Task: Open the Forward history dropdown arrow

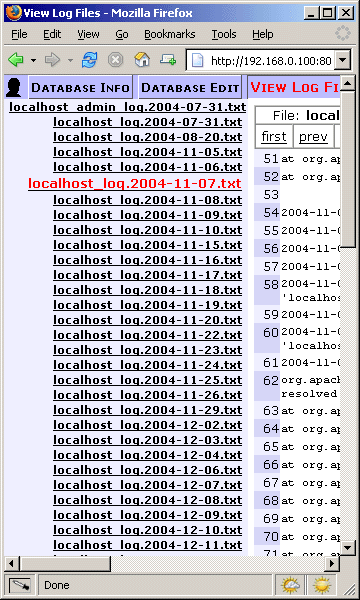Action: click(x=70, y=60)
